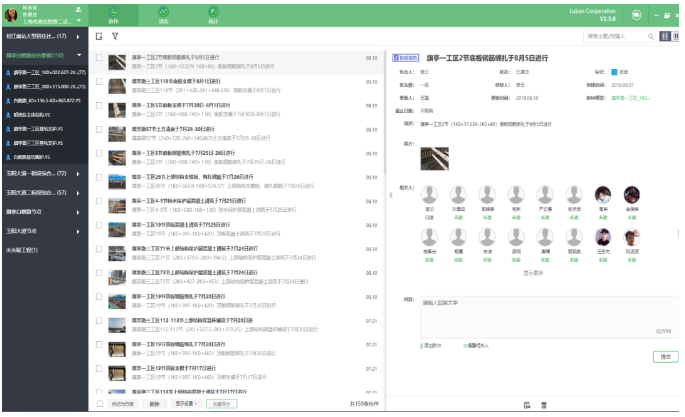Screen dimensions: 685x417
Task: Select the sidebar model ending with (73)
Action: 45,86
